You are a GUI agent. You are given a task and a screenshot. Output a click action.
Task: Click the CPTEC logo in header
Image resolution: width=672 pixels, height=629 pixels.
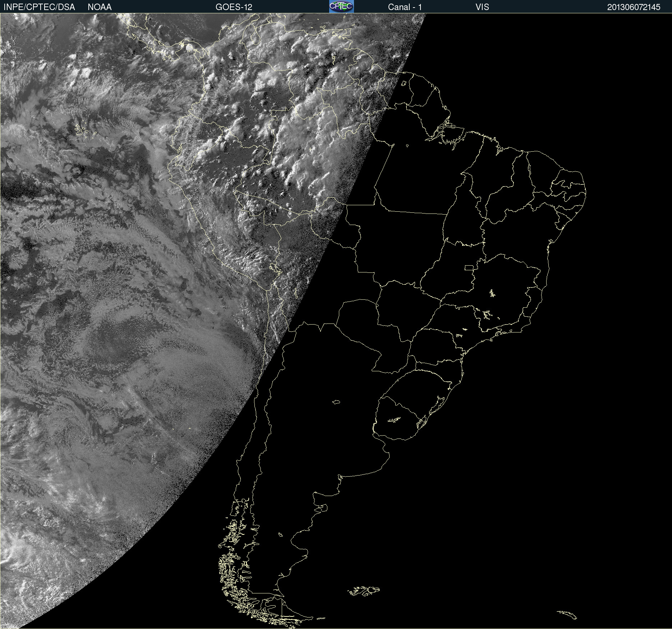[x=341, y=6]
